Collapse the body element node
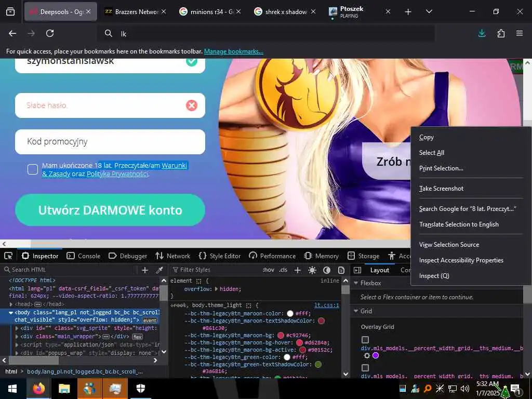The image size is (532, 399). pyautogui.click(x=11, y=312)
